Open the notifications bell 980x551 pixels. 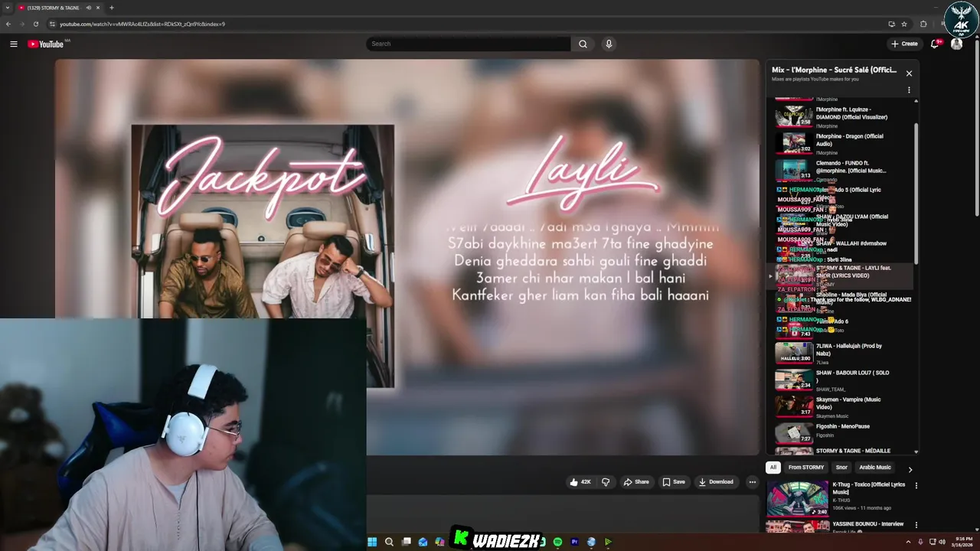pos(935,44)
